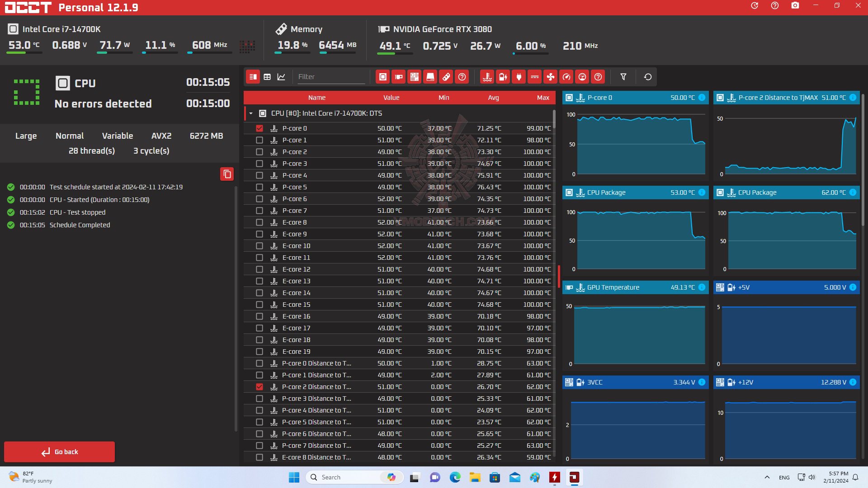
Task: Check the P-core 3 checkbox
Action: pyautogui.click(x=259, y=164)
